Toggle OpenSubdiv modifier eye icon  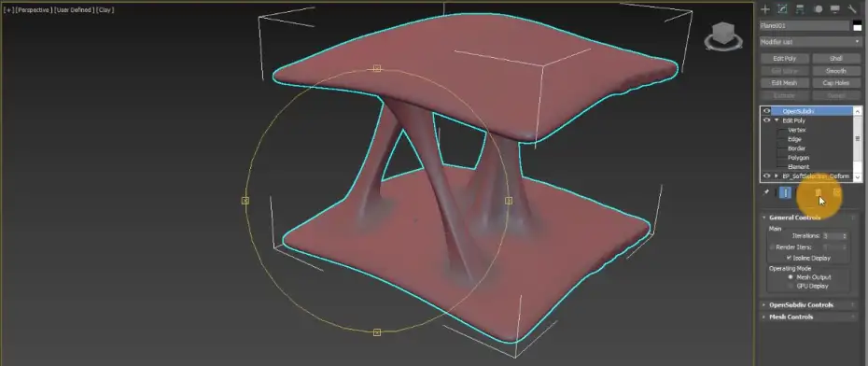[766, 111]
